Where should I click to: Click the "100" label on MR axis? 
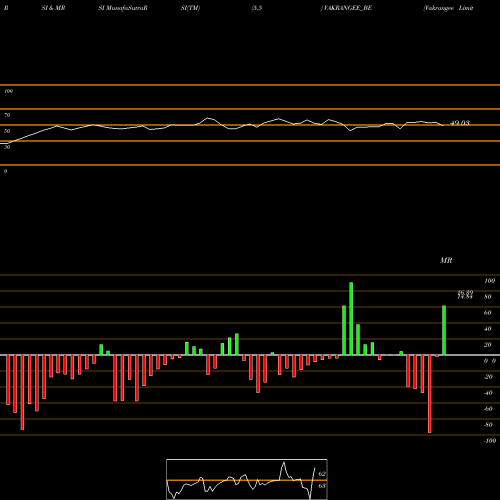(x=489, y=281)
